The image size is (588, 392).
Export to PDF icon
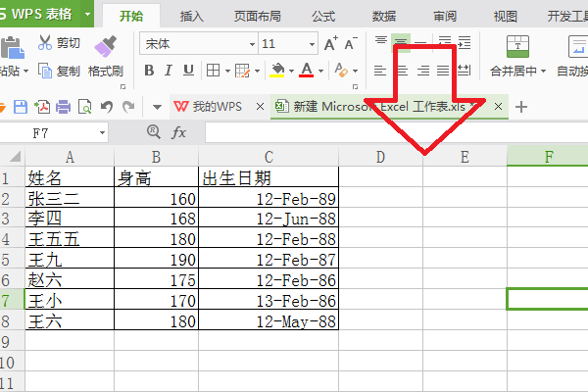point(42,107)
